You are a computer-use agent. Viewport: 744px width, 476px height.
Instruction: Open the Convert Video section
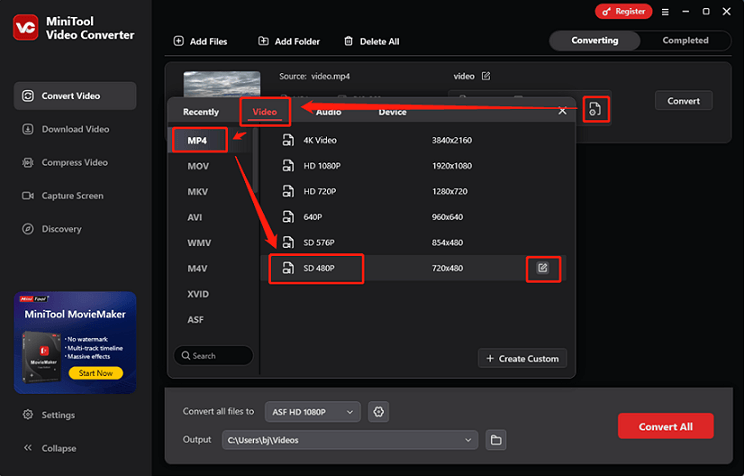(x=75, y=96)
